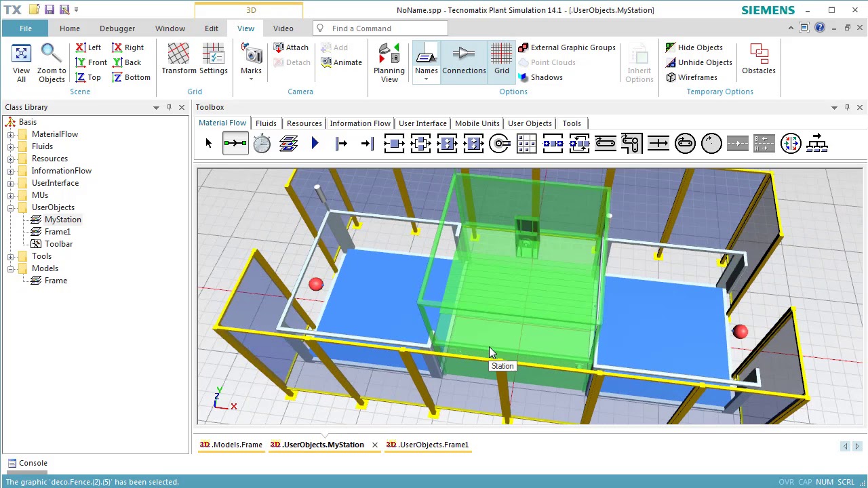Select the SingleProc station icon

click(x=394, y=143)
